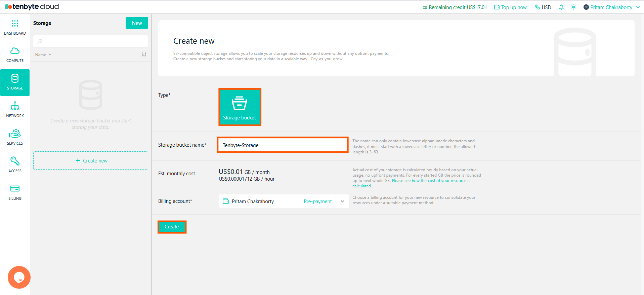Image resolution: width=644 pixels, height=295 pixels.
Task: Click the US$0.00001712 GB / hour value
Action: pos(247,179)
